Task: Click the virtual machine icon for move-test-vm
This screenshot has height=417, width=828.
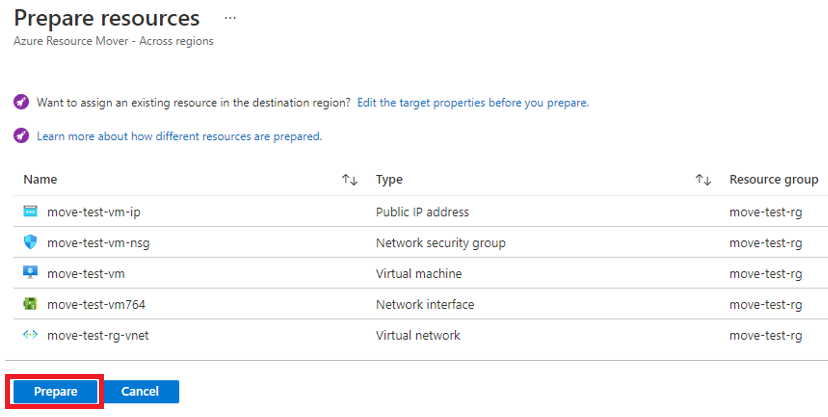Action: 31,273
